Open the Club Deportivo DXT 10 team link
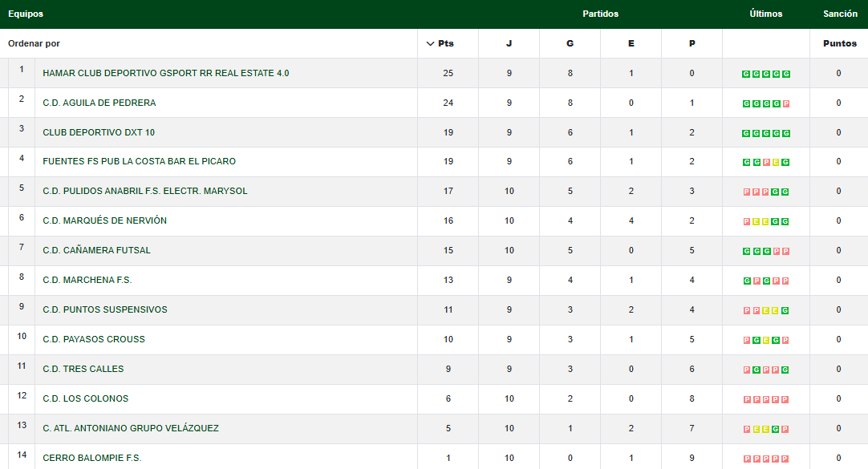868x469 pixels. (x=99, y=132)
